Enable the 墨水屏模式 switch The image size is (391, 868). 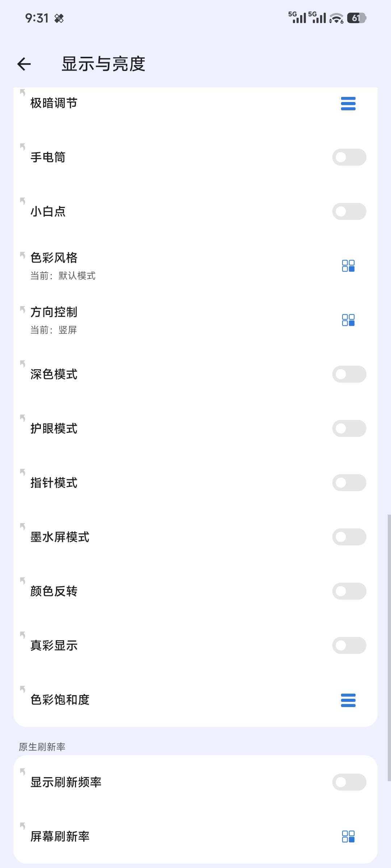[x=349, y=537]
